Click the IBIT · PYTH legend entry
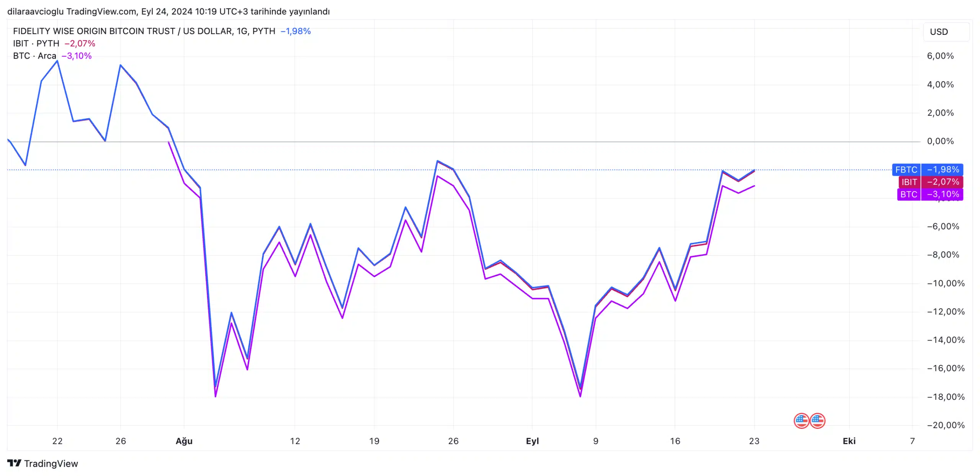980x476 pixels. [x=36, y=43]
